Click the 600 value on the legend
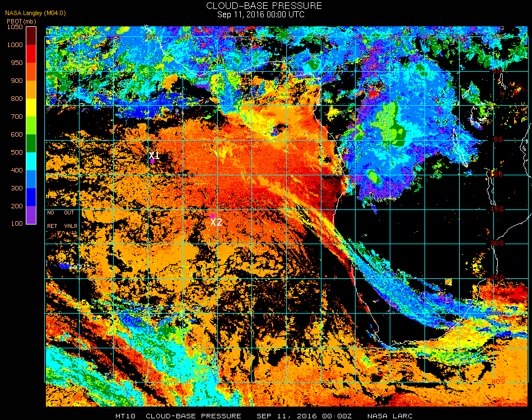This screenshot has height=420, width=532. tap(17, 135)
